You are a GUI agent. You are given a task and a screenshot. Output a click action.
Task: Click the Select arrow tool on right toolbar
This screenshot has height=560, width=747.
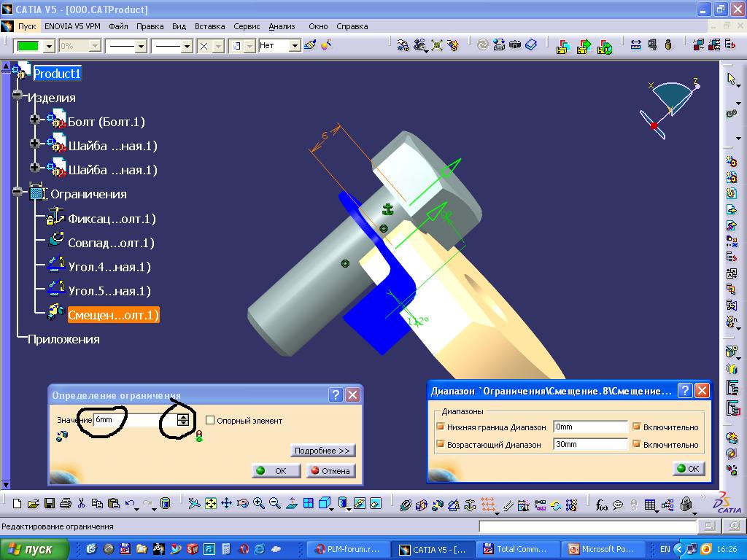(732, 79)
